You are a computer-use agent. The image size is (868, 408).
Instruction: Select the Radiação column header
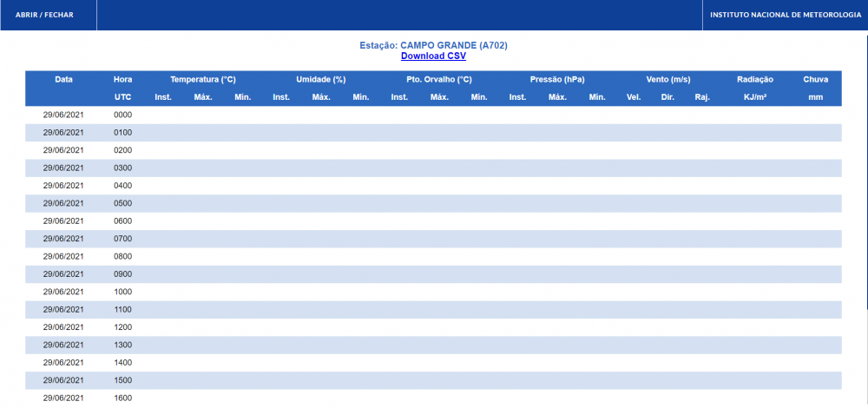click(x=755, y=79)
